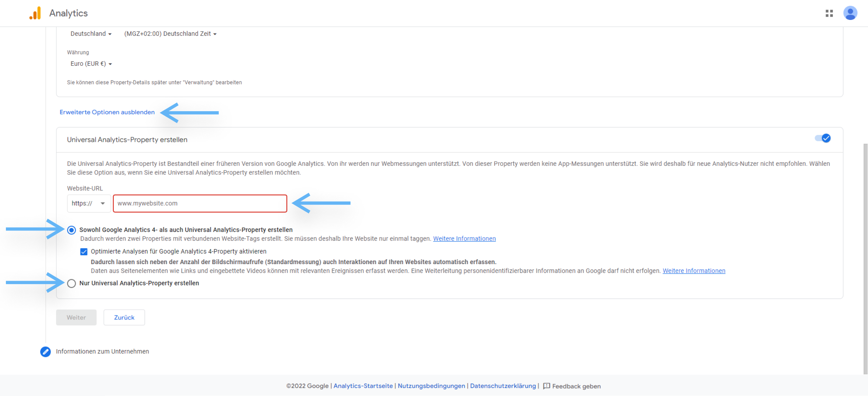The image size is (868, 396).
Task: Open 'Weitere Informationen' link about Seitenelemente data
Action: [x=694, y=271]
